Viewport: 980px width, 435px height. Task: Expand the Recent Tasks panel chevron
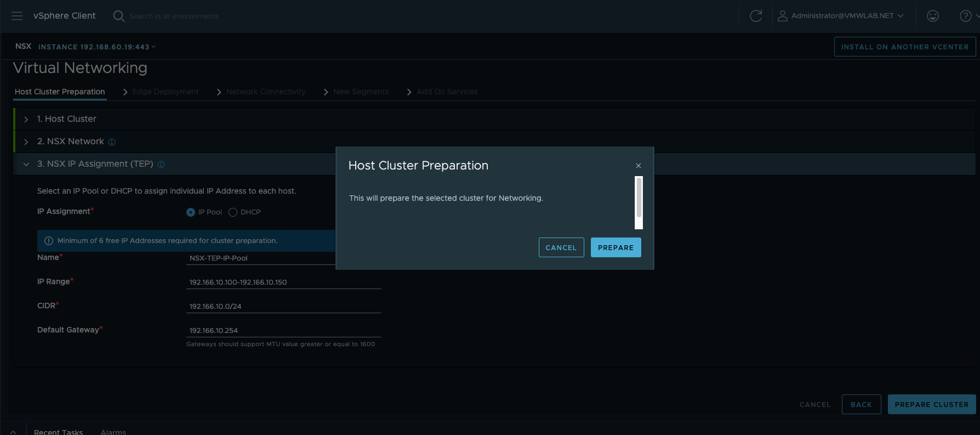pos(13,432)
